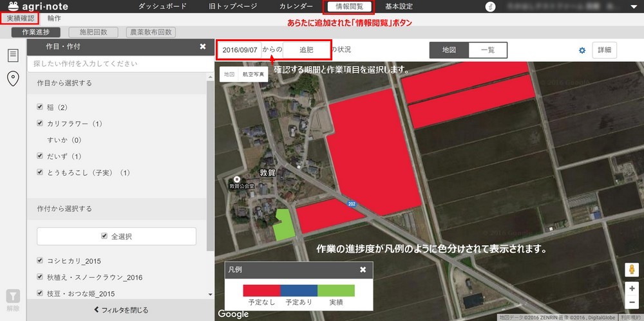Close the 作目・作付 filter panel
Screen dimensions: 644x321
pos(203,47)
